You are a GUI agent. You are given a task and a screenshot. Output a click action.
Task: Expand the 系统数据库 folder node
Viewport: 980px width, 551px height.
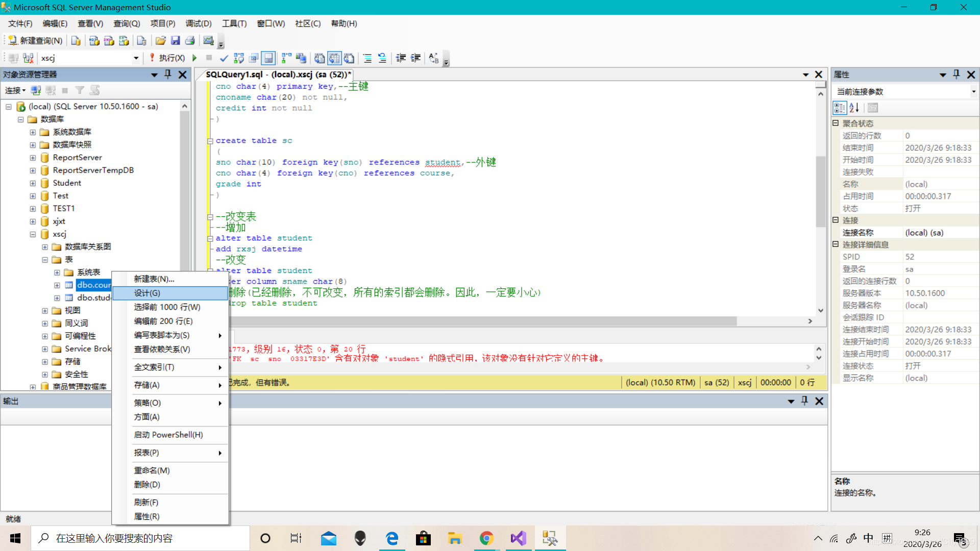pyautogui.click(x=33, y=132)
